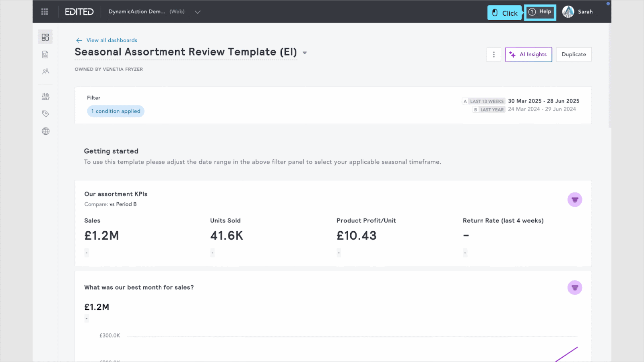
Task: Open filter icon on Our assortment KPIs card
Action: [x=575, y=200]
